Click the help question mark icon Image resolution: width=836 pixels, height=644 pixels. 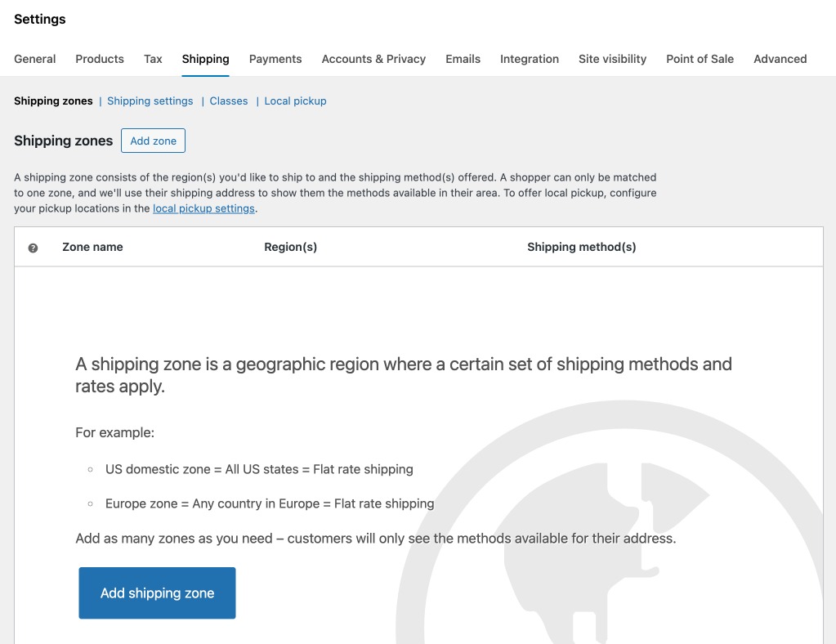(33, 247)
